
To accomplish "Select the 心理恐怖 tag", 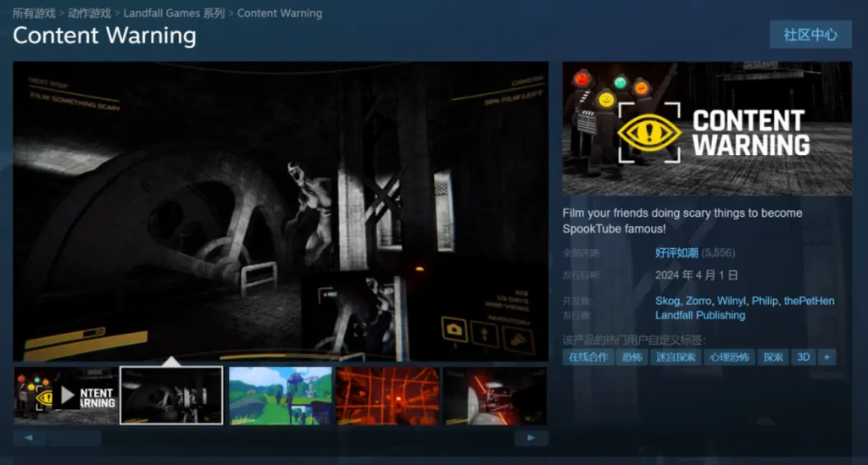I will tap(729, 357).
